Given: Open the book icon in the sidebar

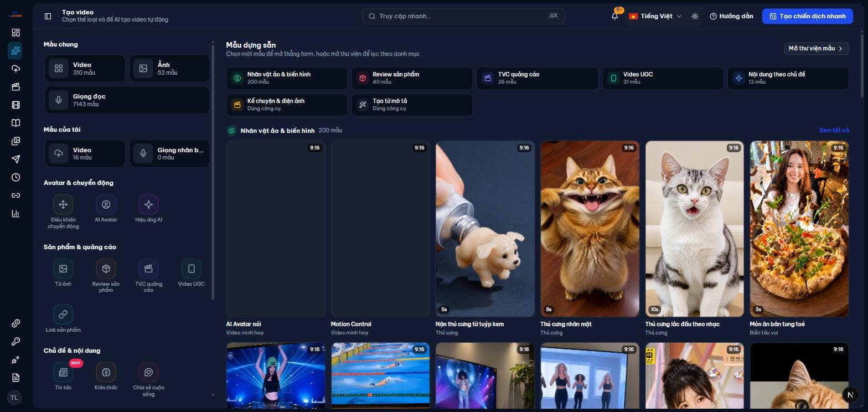Looking at the screenshot, I should [15, 123].
